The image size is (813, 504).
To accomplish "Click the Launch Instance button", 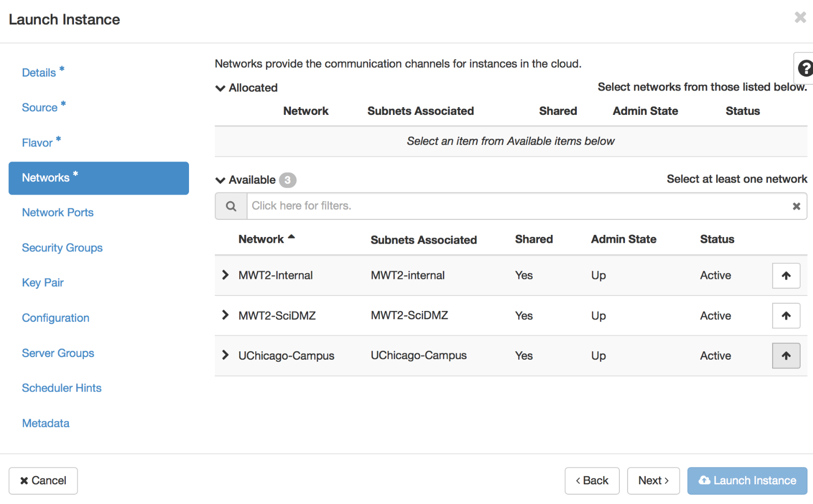I will pyautogui.click(x=747, y=481).
